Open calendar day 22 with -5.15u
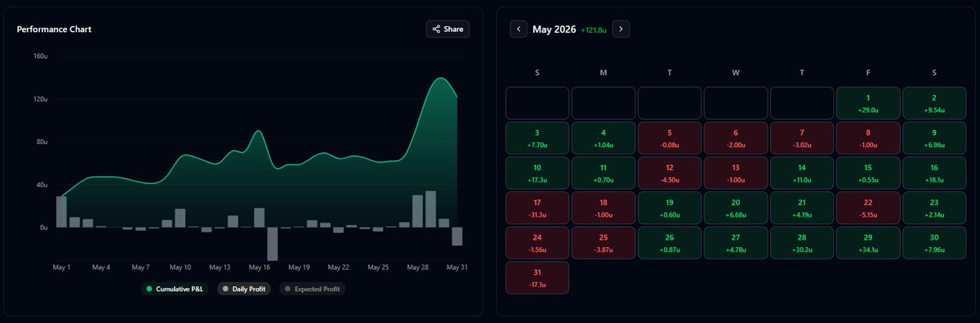The width and height of the screenshot is (980, 323). point(868,208)
